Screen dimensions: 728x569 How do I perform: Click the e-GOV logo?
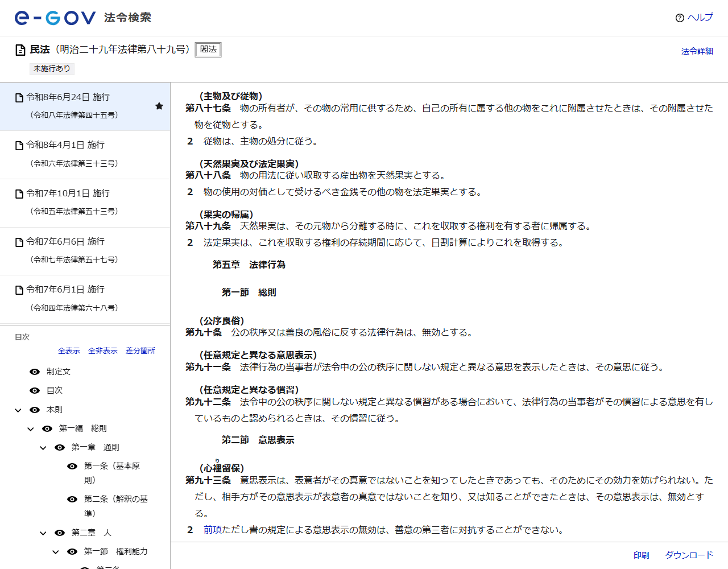[55, 18]
